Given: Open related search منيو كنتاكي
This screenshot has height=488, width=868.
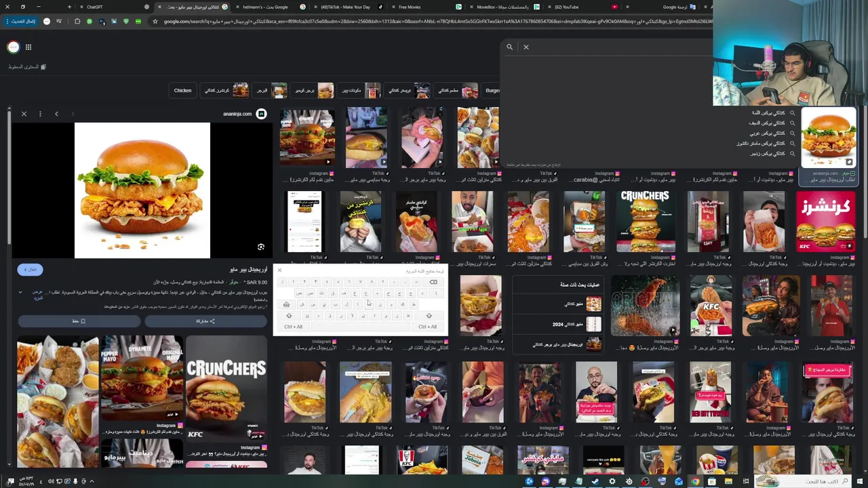Looking at the screenshot, I should click(x=557, y=304).
